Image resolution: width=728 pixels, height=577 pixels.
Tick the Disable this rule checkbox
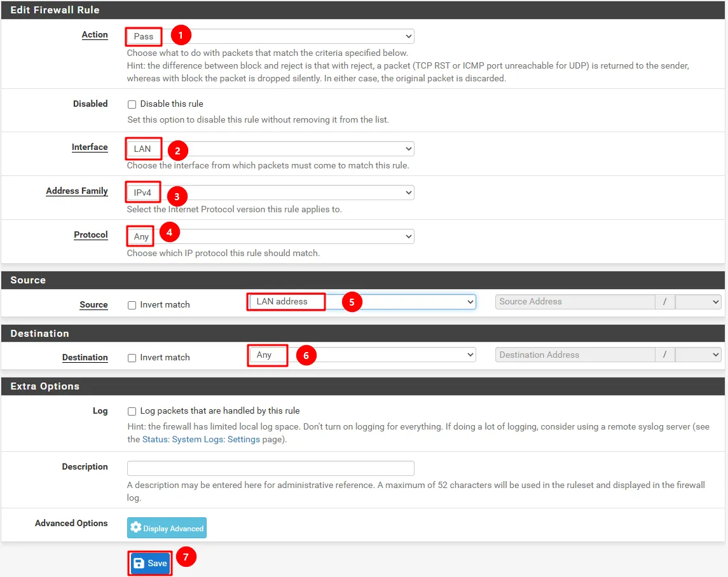[132, 104]
